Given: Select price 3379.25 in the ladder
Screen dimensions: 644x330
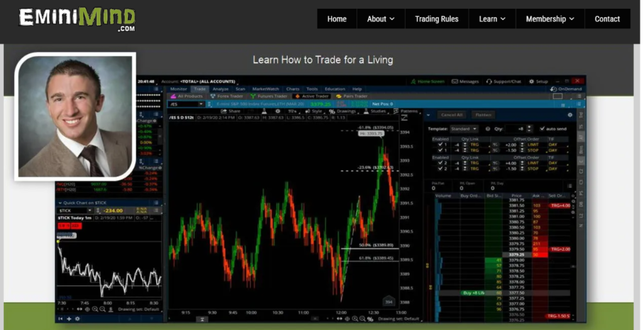Looking at the screenshot, I should pyautogui.click(x=516, y=254).
